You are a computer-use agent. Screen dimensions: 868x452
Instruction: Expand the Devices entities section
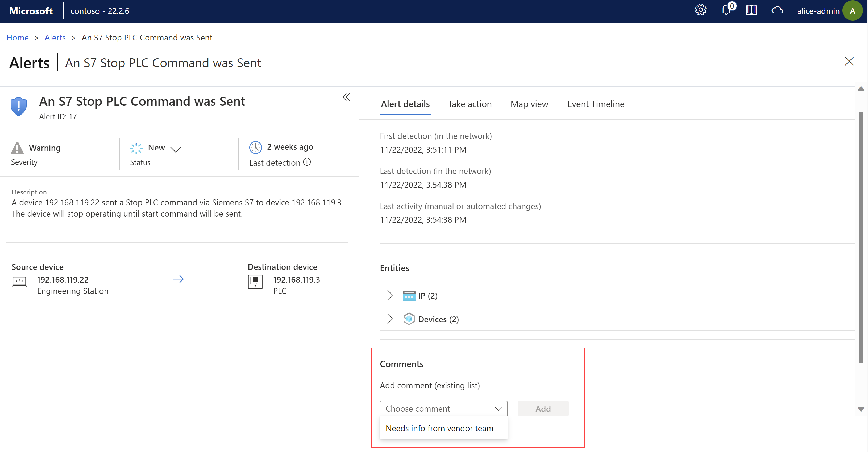(x=389, y=319)
